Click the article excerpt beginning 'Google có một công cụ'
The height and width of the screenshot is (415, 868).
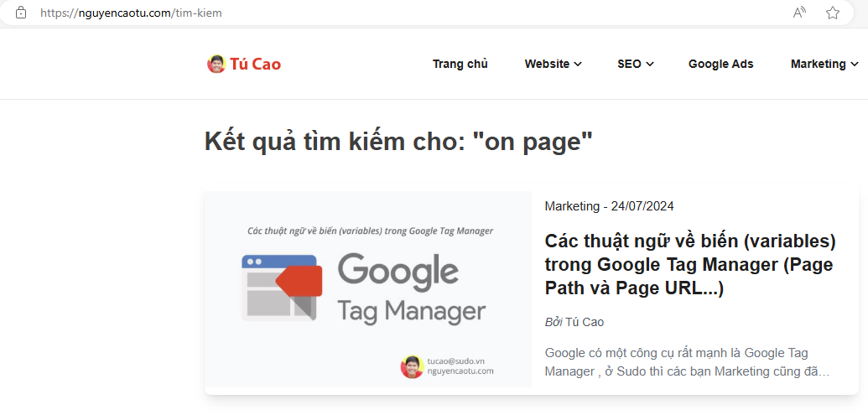(x=687, y=362)
